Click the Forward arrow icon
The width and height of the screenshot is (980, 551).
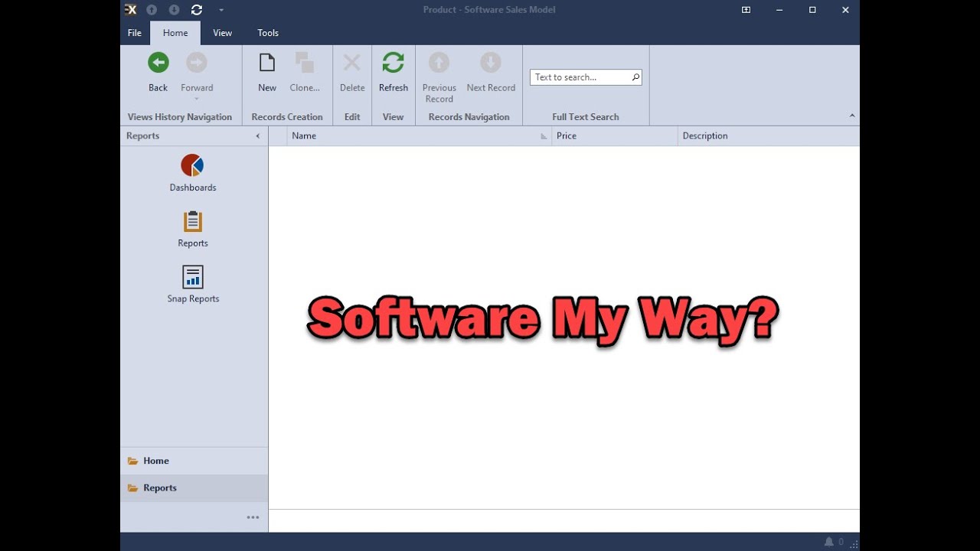click(x=197, y=63)
